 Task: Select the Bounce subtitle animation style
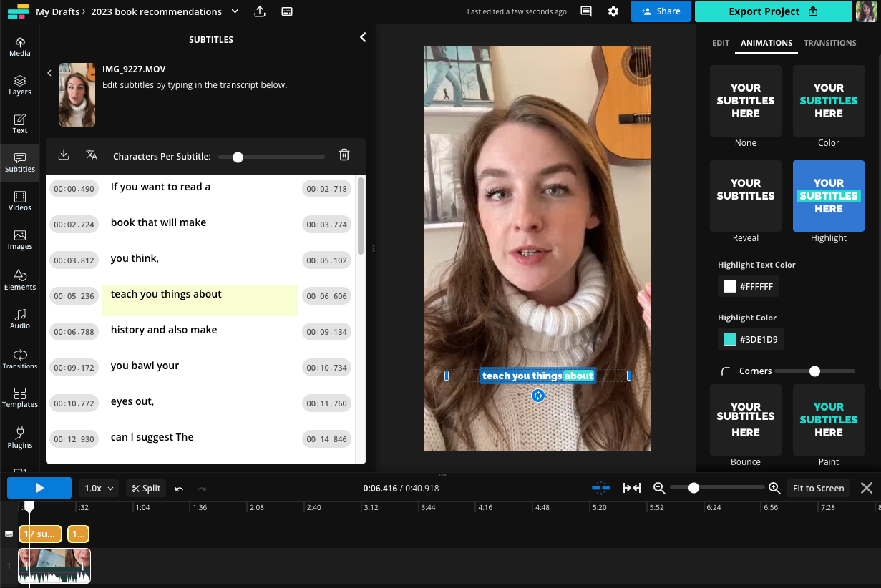[745, 420]
